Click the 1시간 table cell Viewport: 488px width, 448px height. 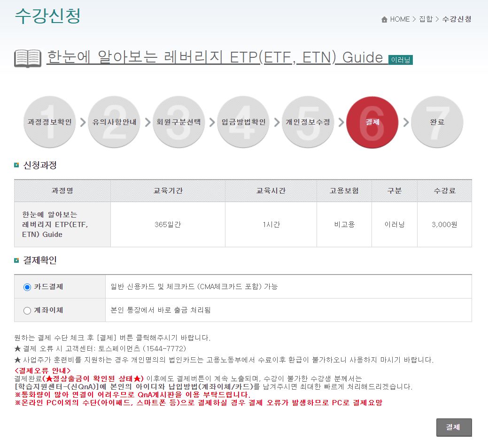(x=271, y=225)
